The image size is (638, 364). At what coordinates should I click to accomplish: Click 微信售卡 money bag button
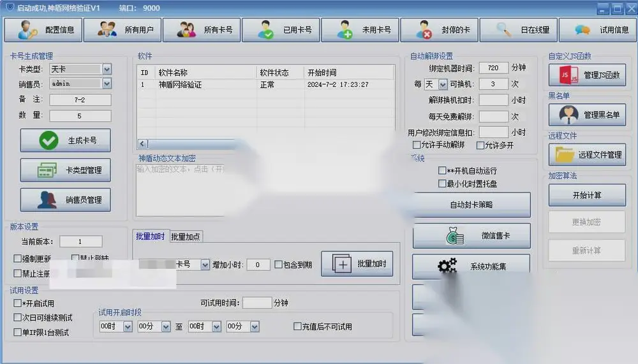pyautogui.click(x=471, y=235)
